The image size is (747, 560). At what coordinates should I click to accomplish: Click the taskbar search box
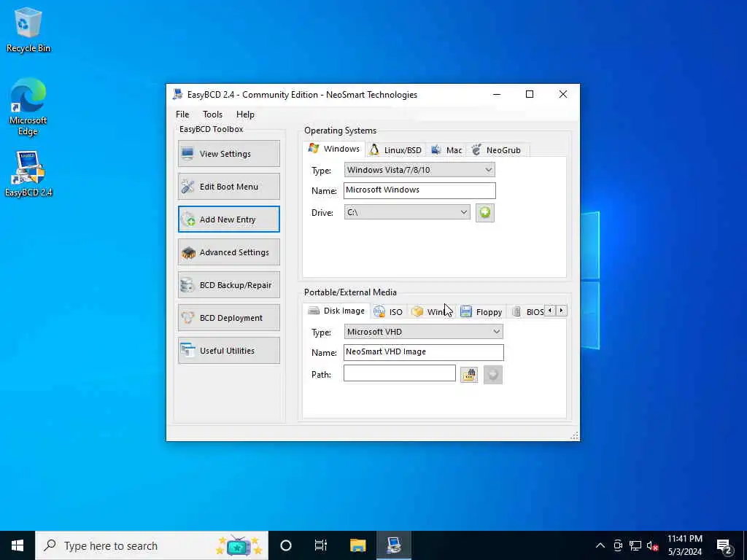[x=152, y=545]
